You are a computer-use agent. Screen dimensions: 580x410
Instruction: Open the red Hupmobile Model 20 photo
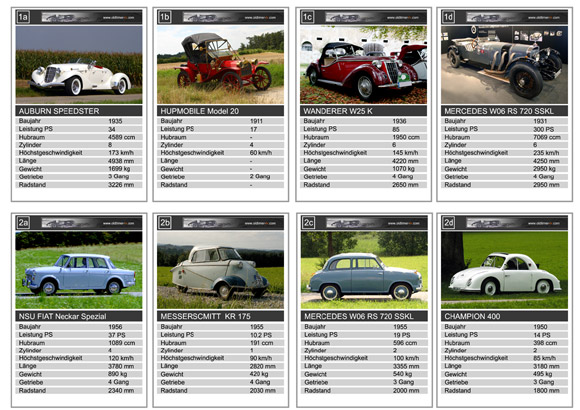220,64
